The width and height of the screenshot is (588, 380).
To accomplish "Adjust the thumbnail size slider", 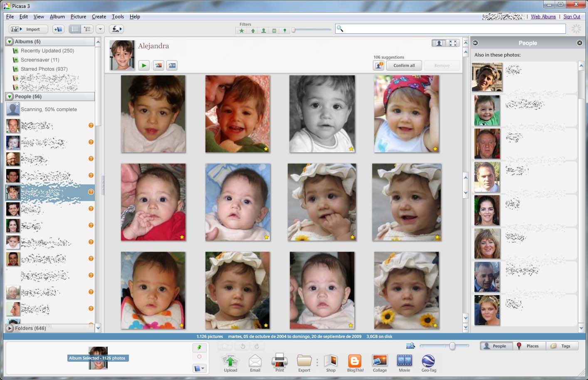I will (451, 346).
